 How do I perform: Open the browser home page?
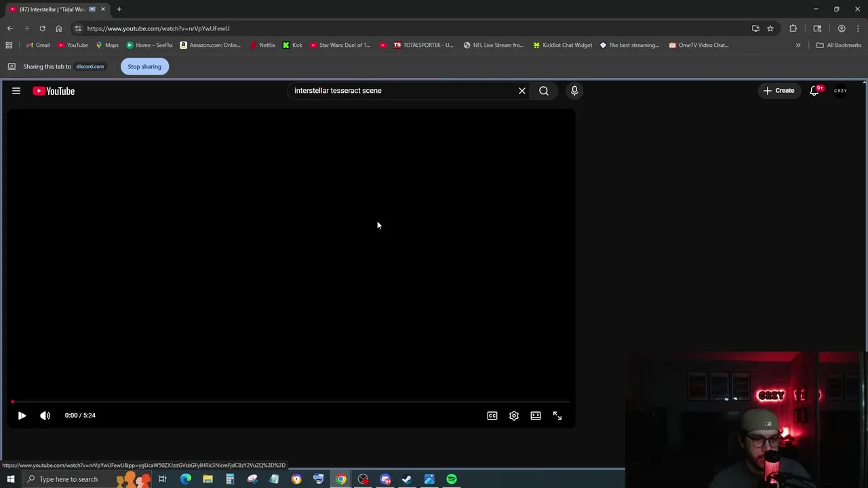coord(58,28)
